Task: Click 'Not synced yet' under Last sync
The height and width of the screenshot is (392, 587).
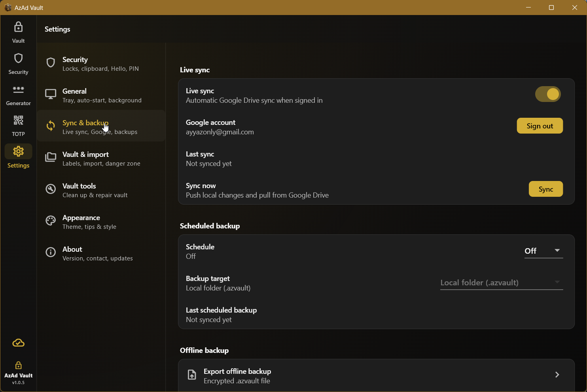Action: pos(209,164)
